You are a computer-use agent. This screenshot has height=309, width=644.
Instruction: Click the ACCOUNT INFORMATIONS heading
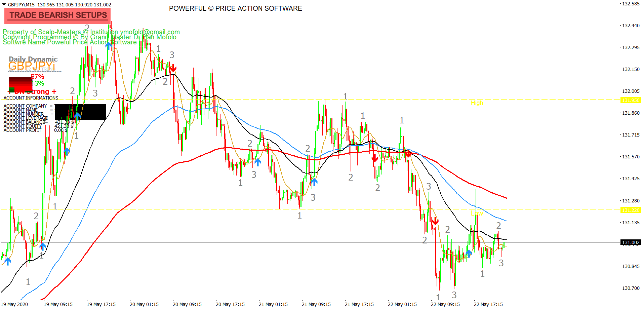click(31, 98)
